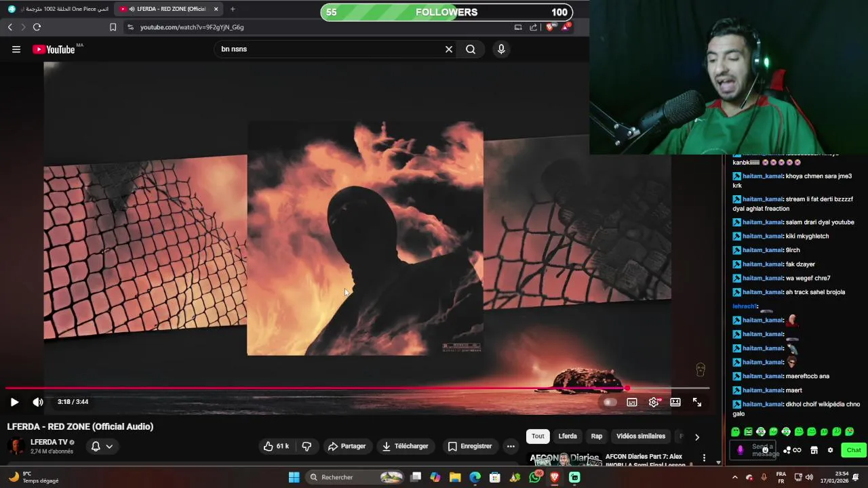The image size is (868, 488).
Task: Open the chat emoji picker
Action: pos(766,450)
